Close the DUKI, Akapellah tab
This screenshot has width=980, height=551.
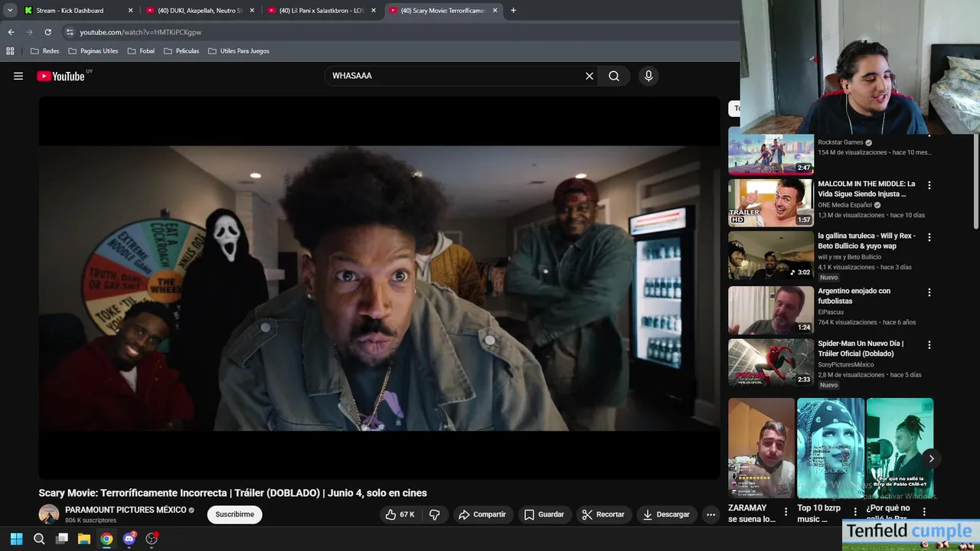252,11
